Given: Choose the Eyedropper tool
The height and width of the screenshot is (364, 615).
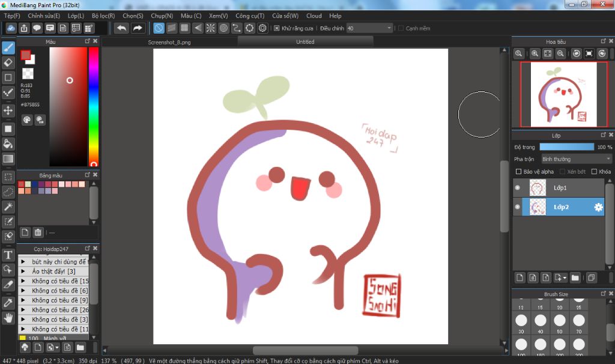Looking at the screenshot, I should pos(8,303).
